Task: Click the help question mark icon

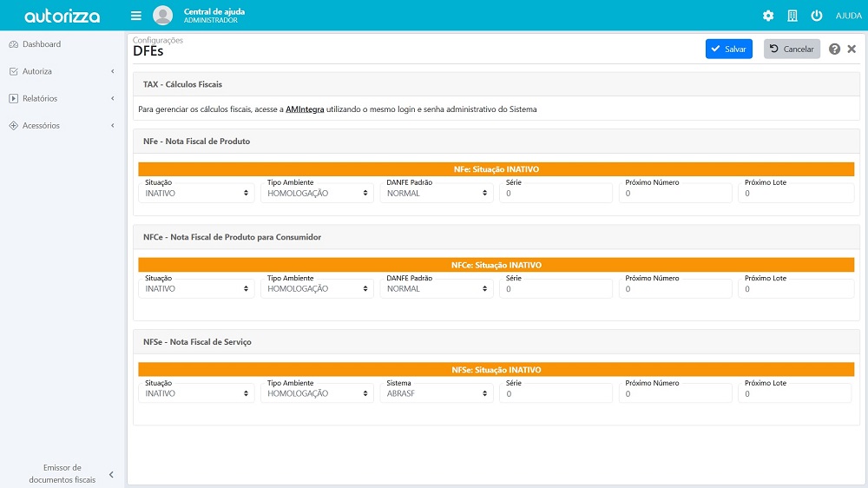Action: [835, 49]
